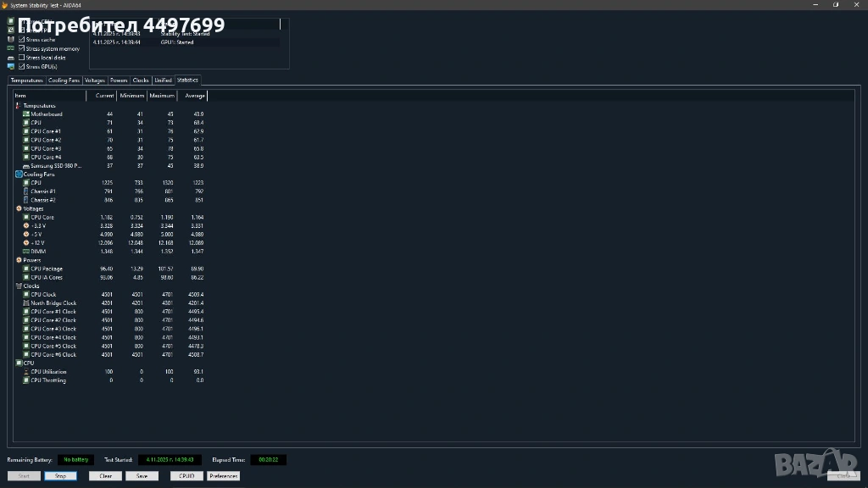Switch to the Temperatures tab

pyautogui.click(x=26, y=80)
